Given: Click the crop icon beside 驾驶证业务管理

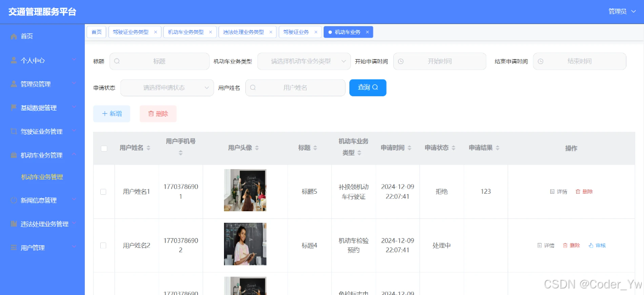Looking at the screenshot, I should (x=14, y=132).
